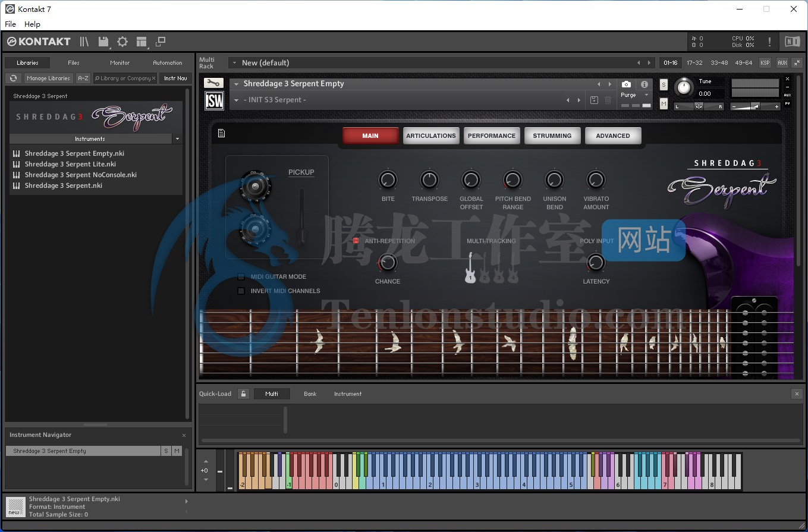Refresh the libraries list
The width and height of the screenshot is (808, 532).
point(14,78)
